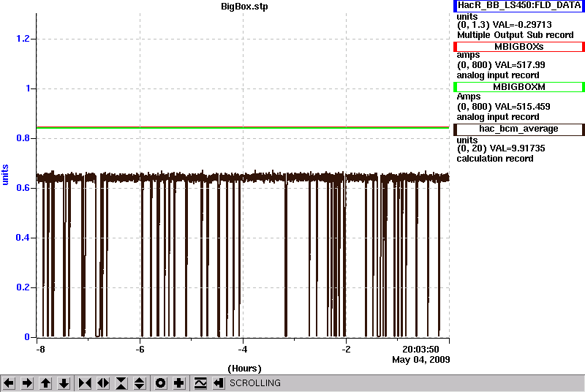
Task: Click the 'analog input record' text under MBIGBOXs
Action: (x=498, y=75)
